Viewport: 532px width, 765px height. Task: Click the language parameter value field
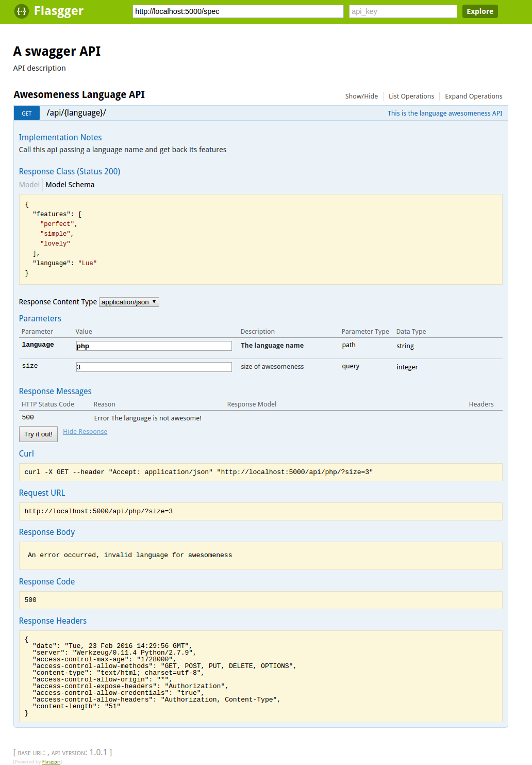[153, 346]
